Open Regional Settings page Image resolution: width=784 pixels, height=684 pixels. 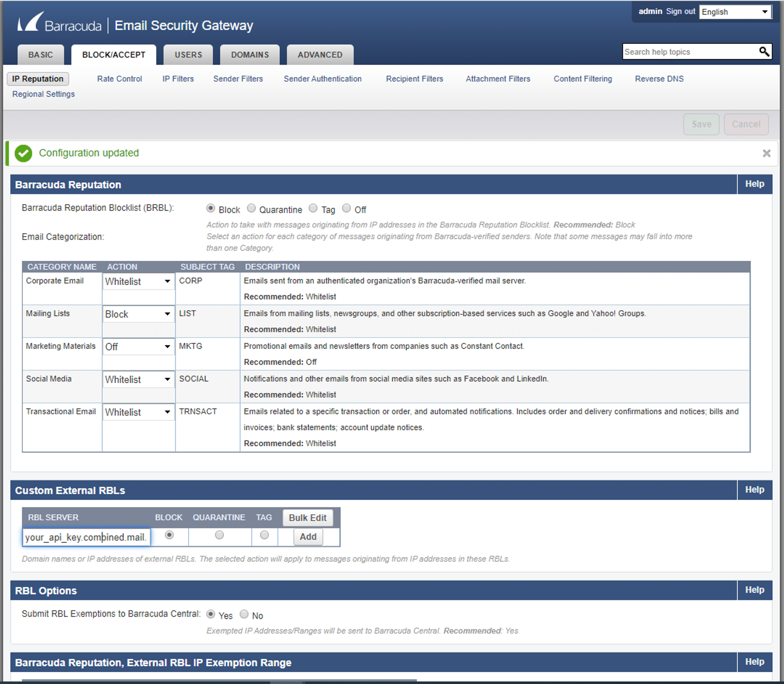[x=43, y=94]
